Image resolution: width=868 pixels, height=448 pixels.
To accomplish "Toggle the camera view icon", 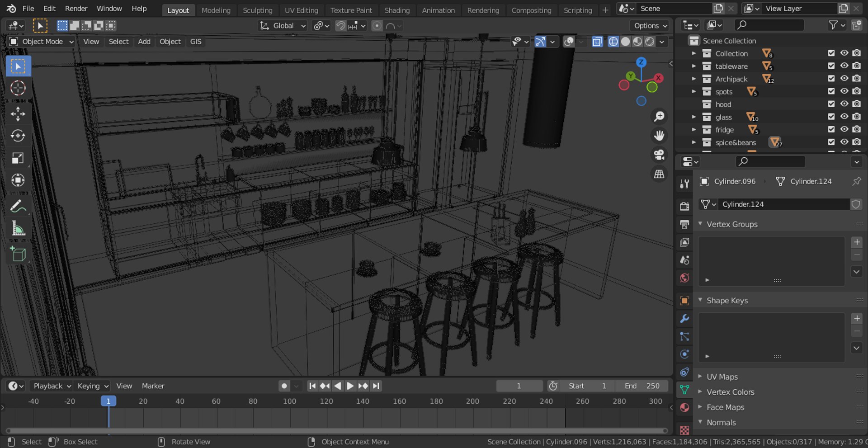I will pyautogui.click(x=659, y=155).
